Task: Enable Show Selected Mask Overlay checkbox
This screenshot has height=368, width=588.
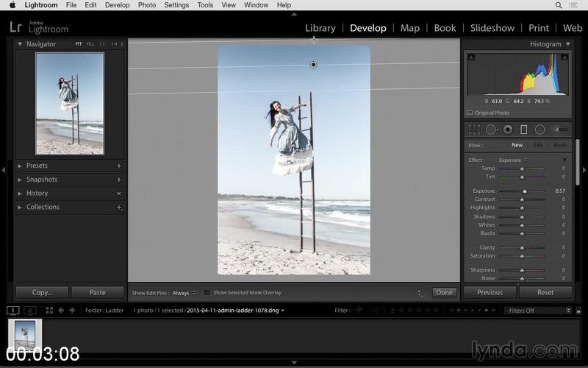Action: pos(207,292)
